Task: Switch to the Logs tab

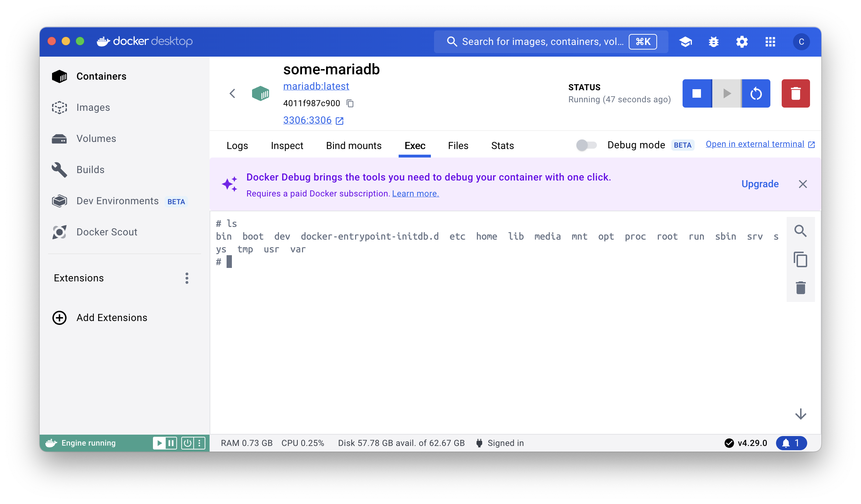Action: point(237,145)
